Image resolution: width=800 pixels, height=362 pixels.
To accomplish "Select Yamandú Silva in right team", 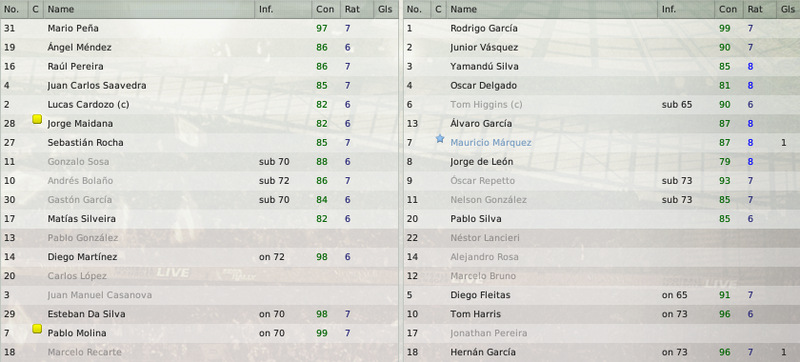I will [602, 67].
